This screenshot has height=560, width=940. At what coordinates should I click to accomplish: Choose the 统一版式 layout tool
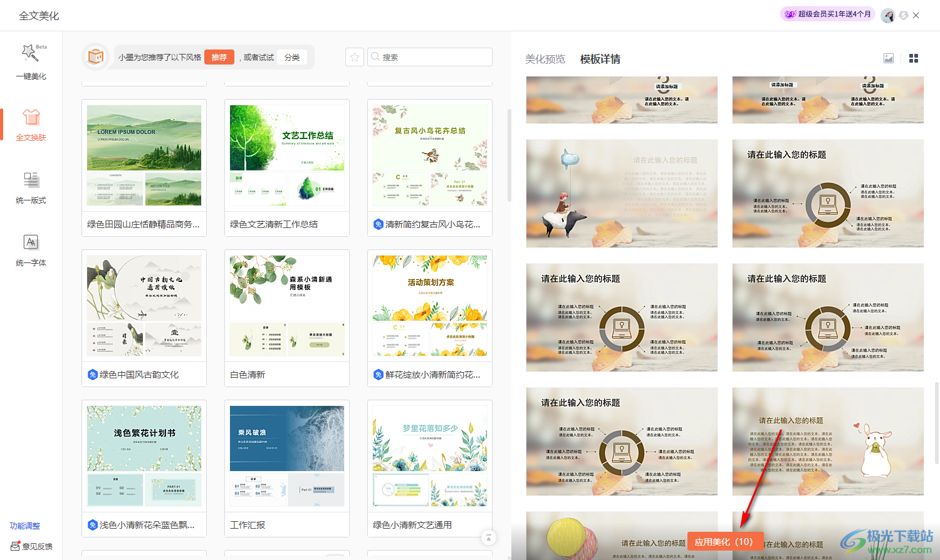pyautogui.click(x=31, y=187)
